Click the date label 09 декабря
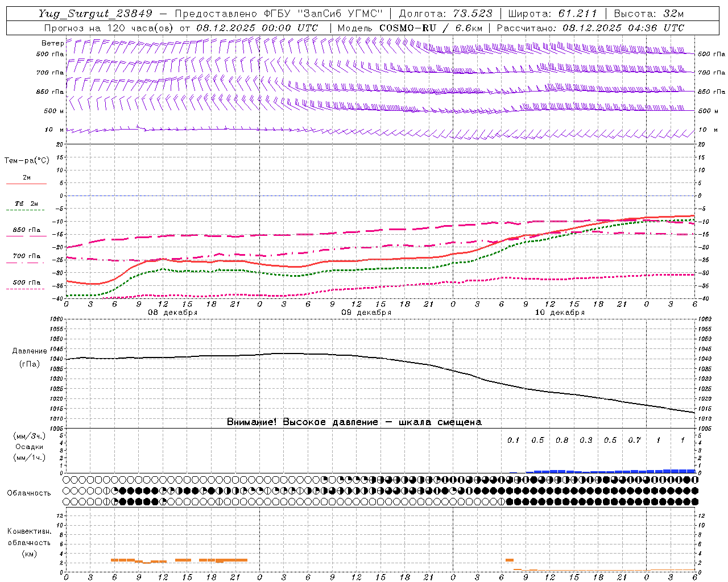The image size is (728, 582). pyautogui.click(x=366, y=313)
